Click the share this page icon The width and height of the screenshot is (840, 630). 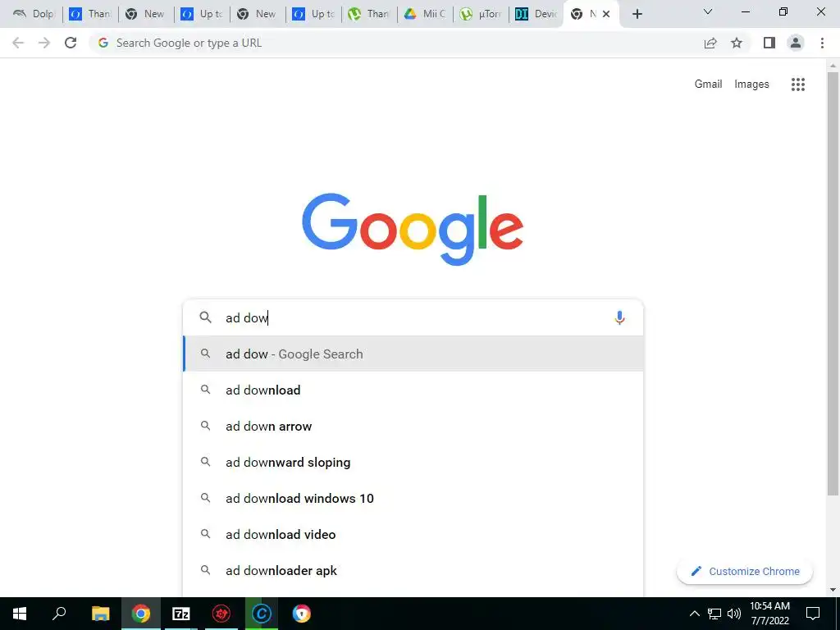[710, 43]
